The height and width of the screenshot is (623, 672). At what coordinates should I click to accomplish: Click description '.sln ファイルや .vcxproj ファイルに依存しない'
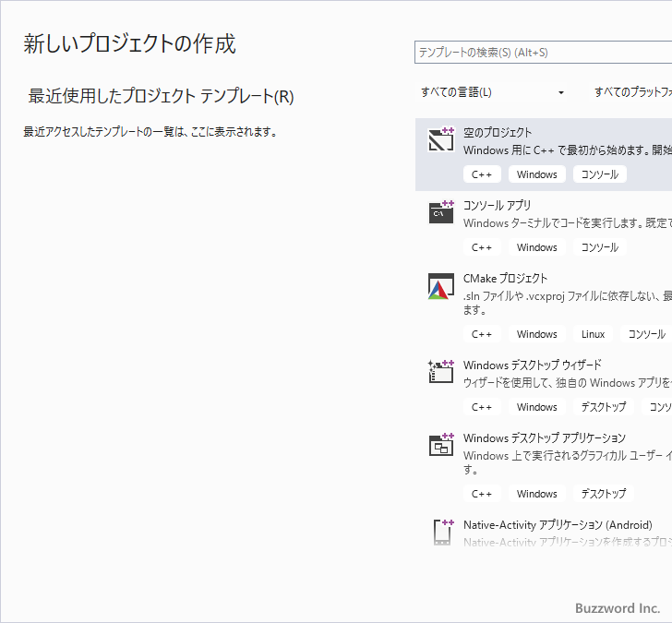(x=561, y=296)
